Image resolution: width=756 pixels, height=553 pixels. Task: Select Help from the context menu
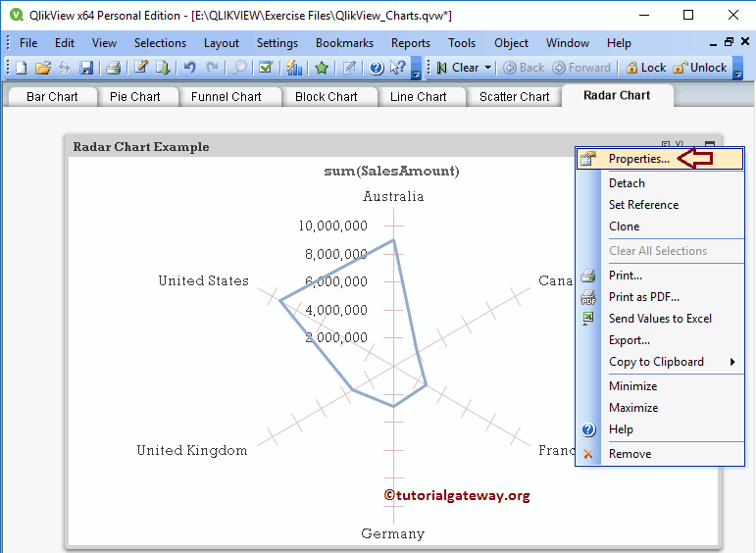660,429
